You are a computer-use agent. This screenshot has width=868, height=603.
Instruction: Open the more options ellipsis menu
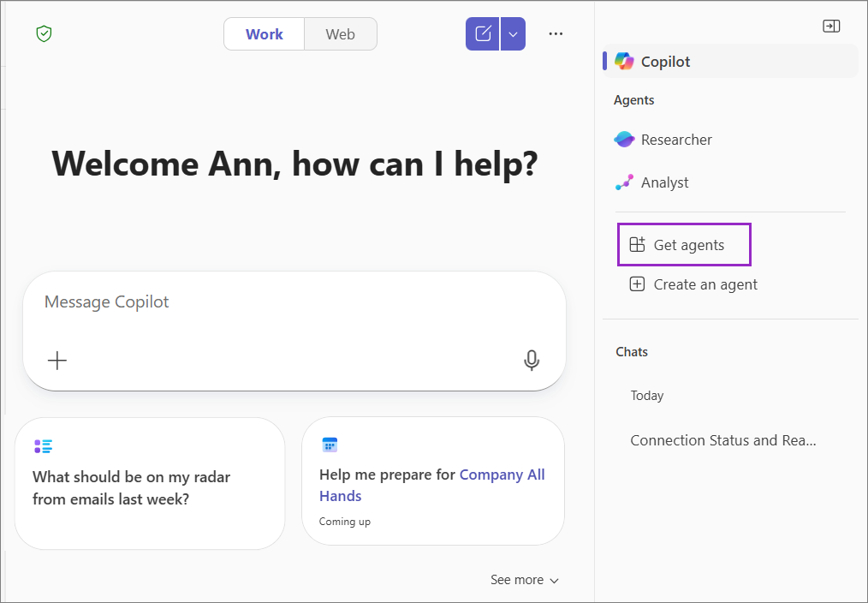[556, 33]
